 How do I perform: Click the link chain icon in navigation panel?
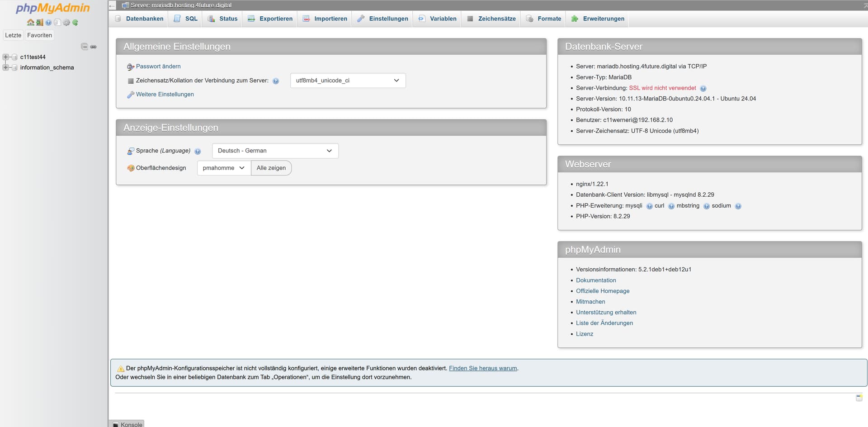[x=94, y=47]
